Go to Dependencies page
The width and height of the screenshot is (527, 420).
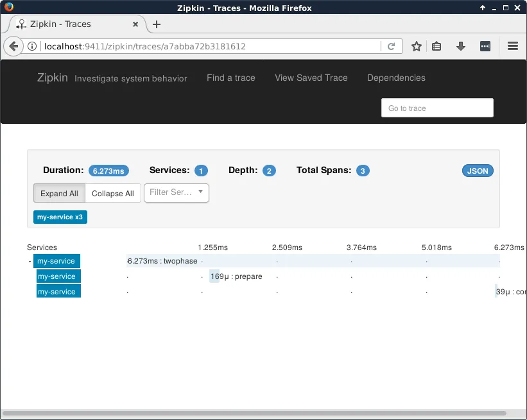(396, 78)
